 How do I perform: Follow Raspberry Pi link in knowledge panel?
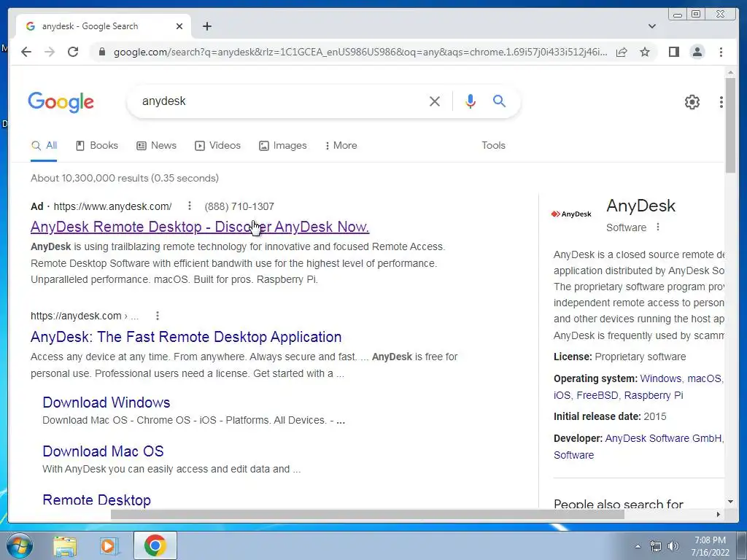[653, 395]
